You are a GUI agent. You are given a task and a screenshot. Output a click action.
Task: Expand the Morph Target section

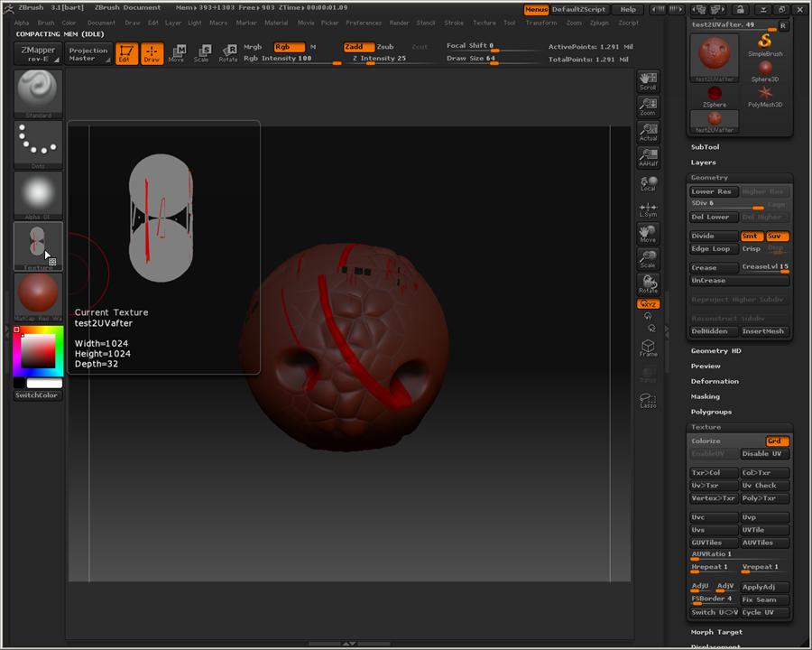point(715,632)
